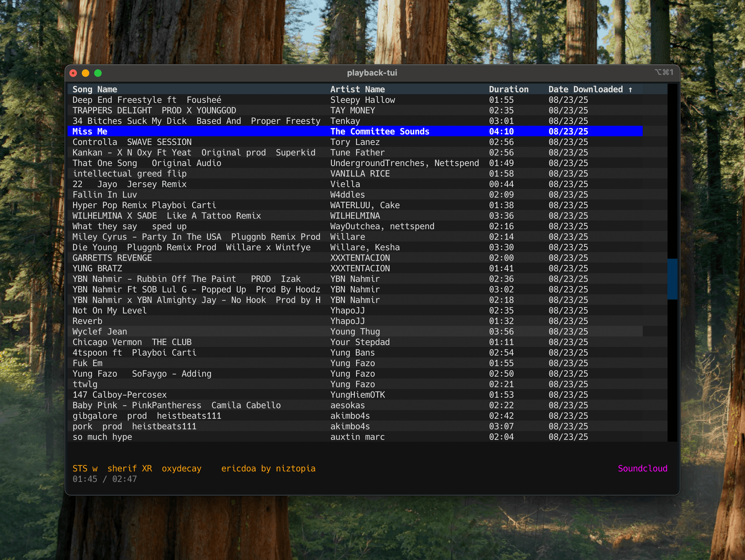745x560 pixels.
Task: Click the Artist Name column header
Action: coord(357,90)
